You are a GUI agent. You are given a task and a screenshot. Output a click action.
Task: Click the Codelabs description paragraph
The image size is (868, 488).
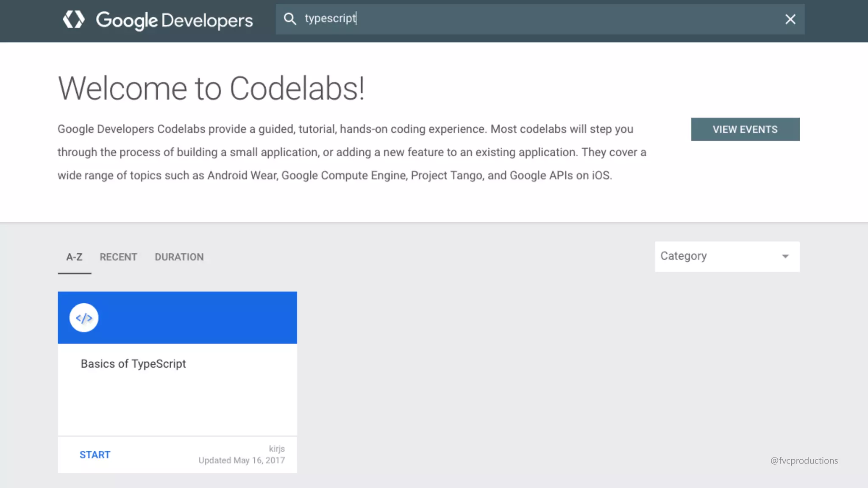(352, 152)
